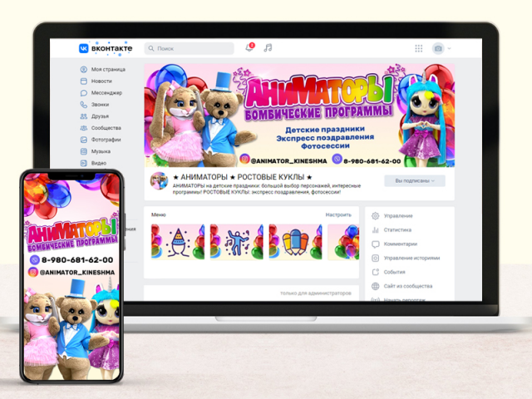Open Видео menu item

pyautogui.click(x=99, y=163)
